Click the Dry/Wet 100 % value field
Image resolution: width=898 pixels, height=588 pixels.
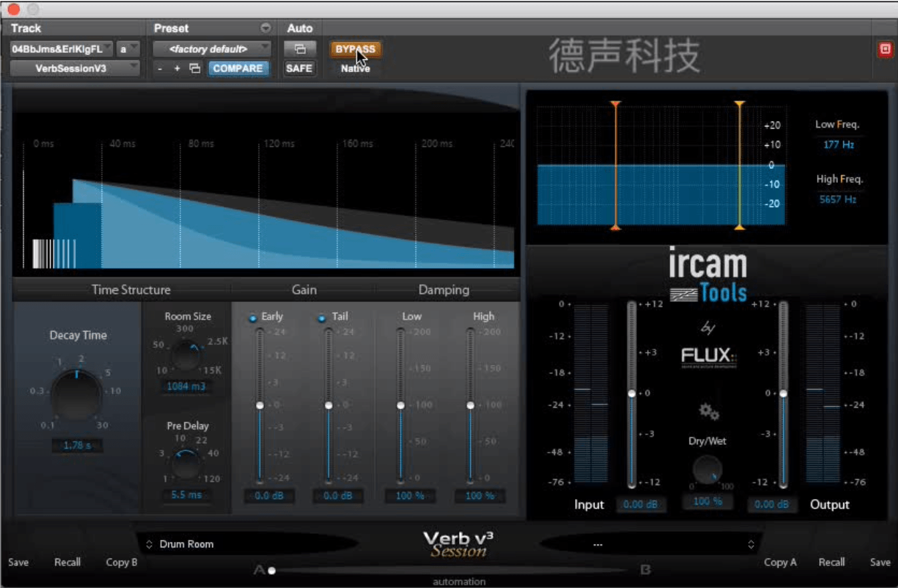point(708,501)
